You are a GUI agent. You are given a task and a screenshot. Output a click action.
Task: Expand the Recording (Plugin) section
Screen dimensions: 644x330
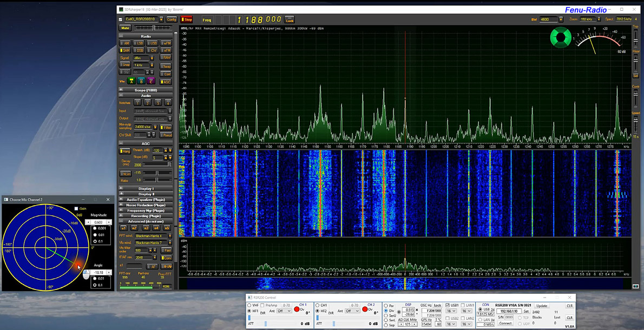[121, 216]
